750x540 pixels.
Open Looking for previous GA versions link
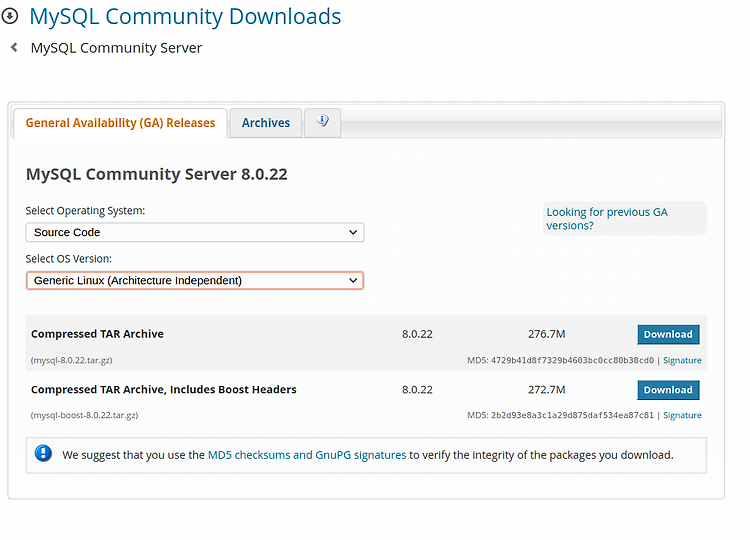(607, 219)
